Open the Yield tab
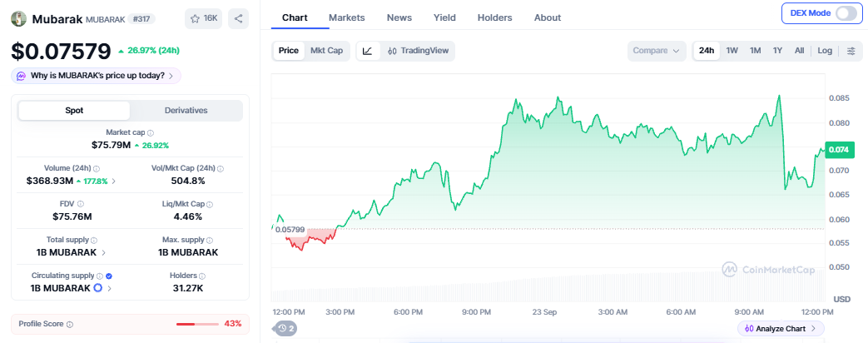The height and width of the screenshot is (343, 868). point(444,17)
